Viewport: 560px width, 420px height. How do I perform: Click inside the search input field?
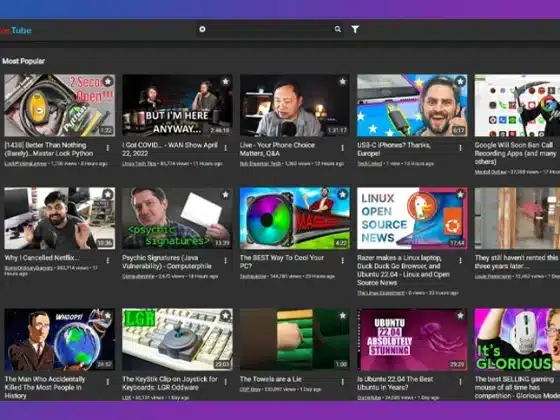tap(270, 29)
